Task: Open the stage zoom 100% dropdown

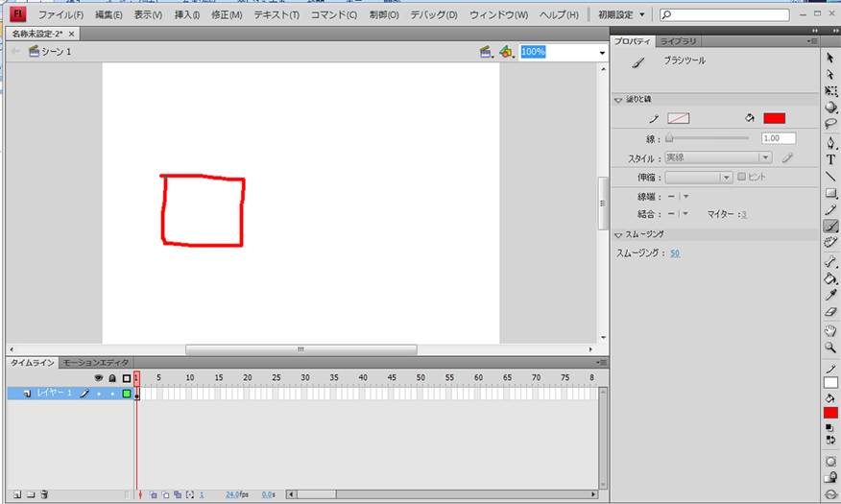Action: 602,52
